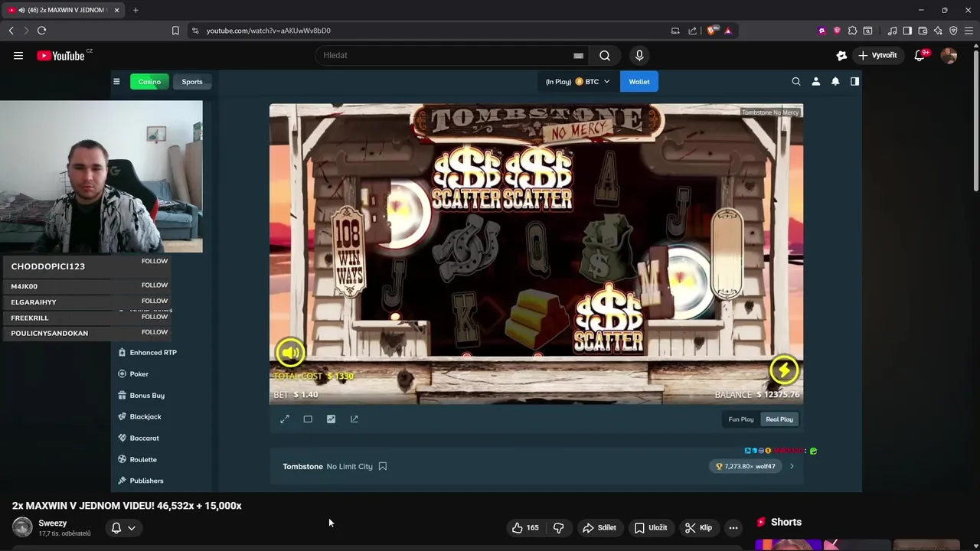Like the video with thumbs up
980x551 pixels.
click(525, 527)
